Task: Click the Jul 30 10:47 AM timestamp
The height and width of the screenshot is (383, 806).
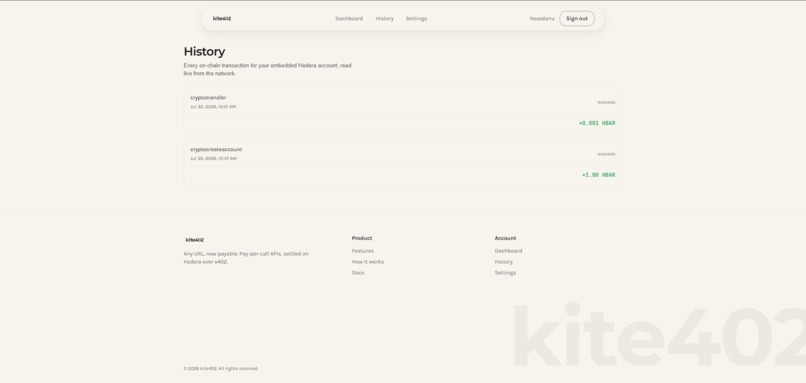Action: click(213, 159)
